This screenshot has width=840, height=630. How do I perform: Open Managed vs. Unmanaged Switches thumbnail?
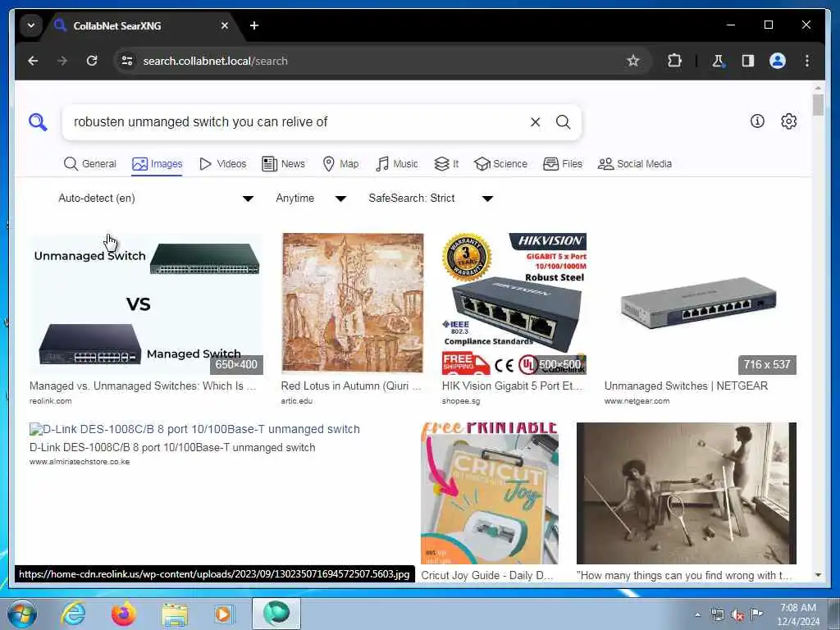click(x=146, y=304)
